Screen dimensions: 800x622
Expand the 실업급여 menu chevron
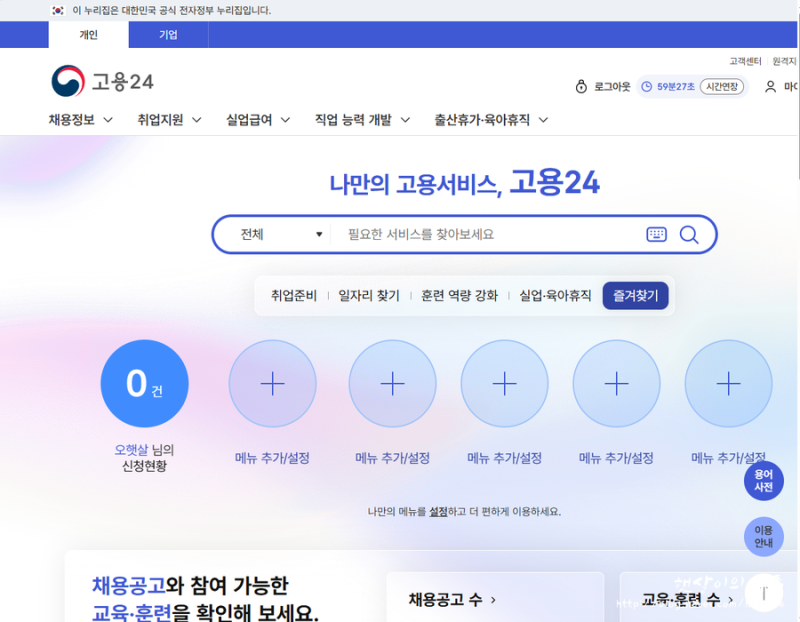[286, 120]
